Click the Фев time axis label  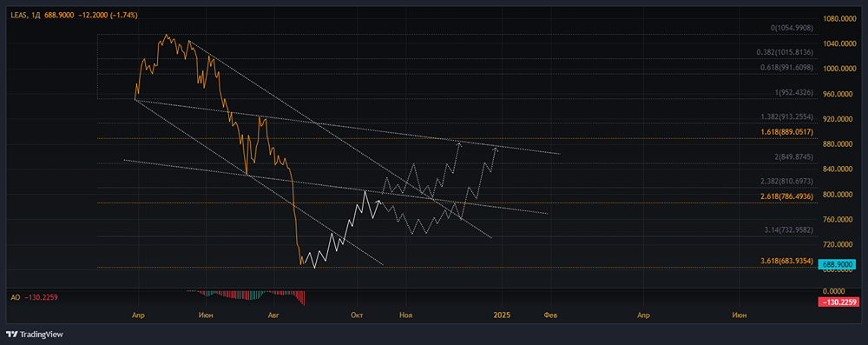[550, 315]
